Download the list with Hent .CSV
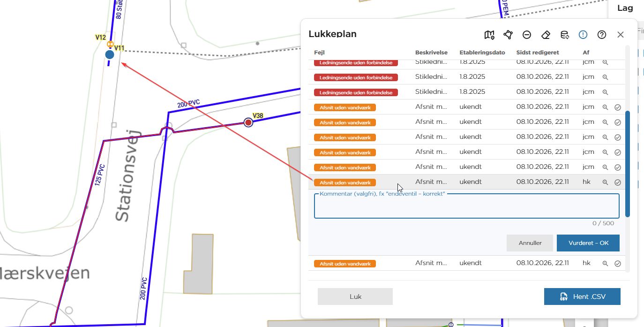 (x=582, y=297)
